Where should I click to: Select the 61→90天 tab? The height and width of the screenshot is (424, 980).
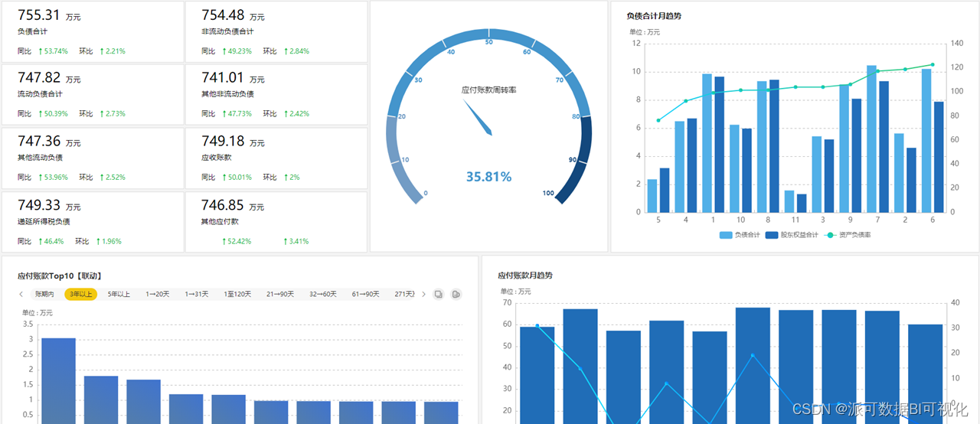366,294
